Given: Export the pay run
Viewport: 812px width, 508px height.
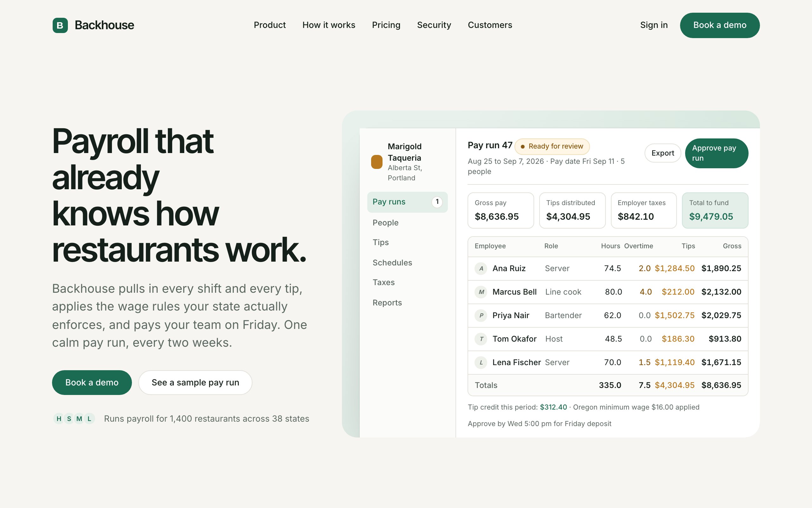Looking at the screenshot, I should click(x=663, y=153).
